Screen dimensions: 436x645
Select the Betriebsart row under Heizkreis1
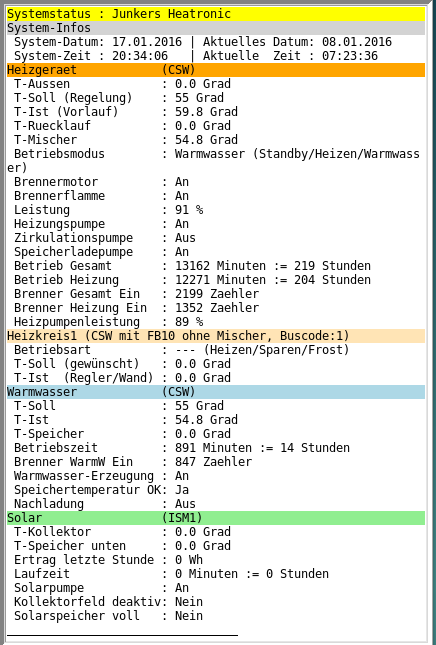[x=181, y=350]
